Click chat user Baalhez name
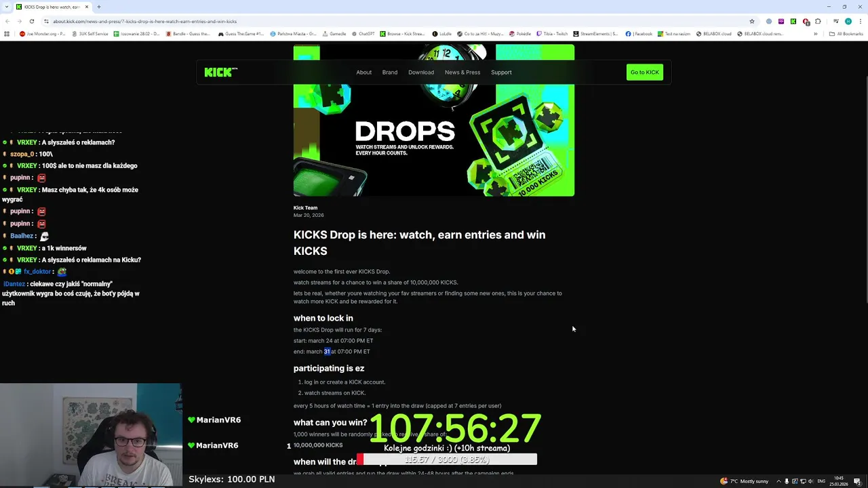The image size is (868, 488). pos(22,236)
